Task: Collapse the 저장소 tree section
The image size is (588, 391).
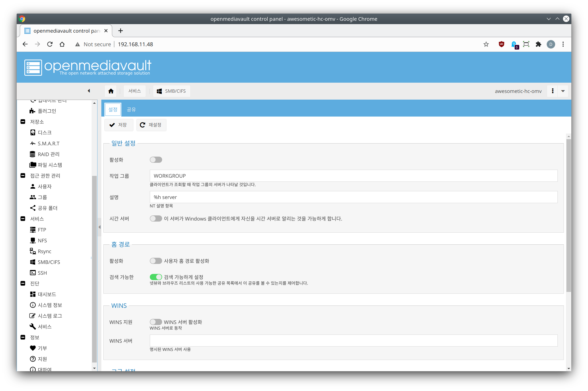Action: [23, 122]
